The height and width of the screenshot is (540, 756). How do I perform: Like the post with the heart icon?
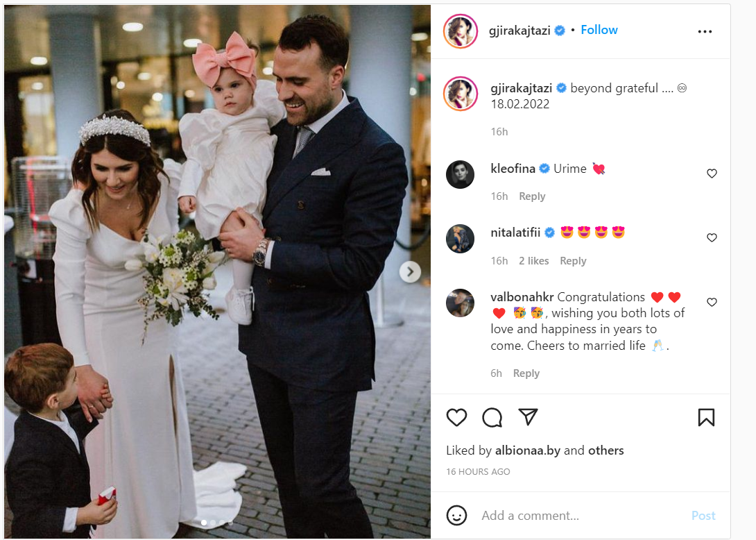click(456, 417)
